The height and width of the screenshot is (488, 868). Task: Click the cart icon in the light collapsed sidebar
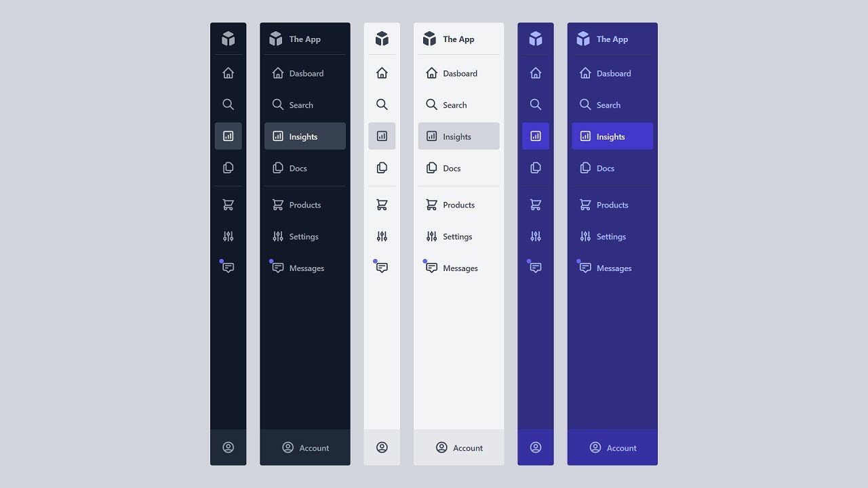382,205
